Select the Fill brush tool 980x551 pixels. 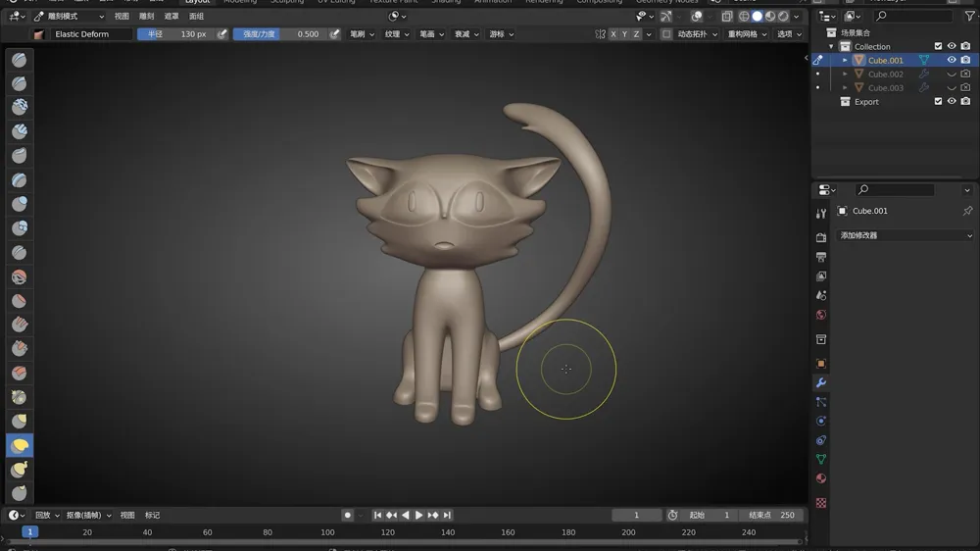[20, 325]
